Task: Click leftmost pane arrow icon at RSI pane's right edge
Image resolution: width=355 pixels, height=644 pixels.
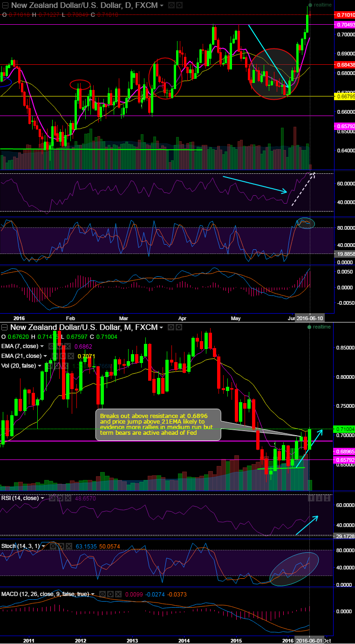Action: click(312, 498)
